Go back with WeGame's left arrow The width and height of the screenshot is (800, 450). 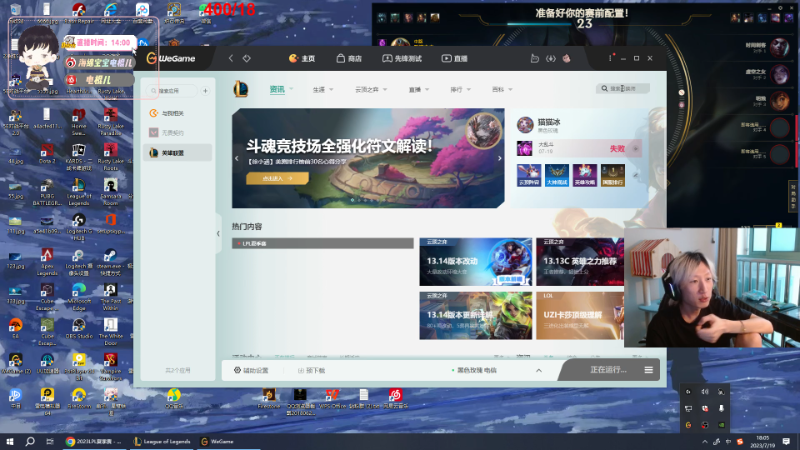pyautogui.click(x=231, y=58)
